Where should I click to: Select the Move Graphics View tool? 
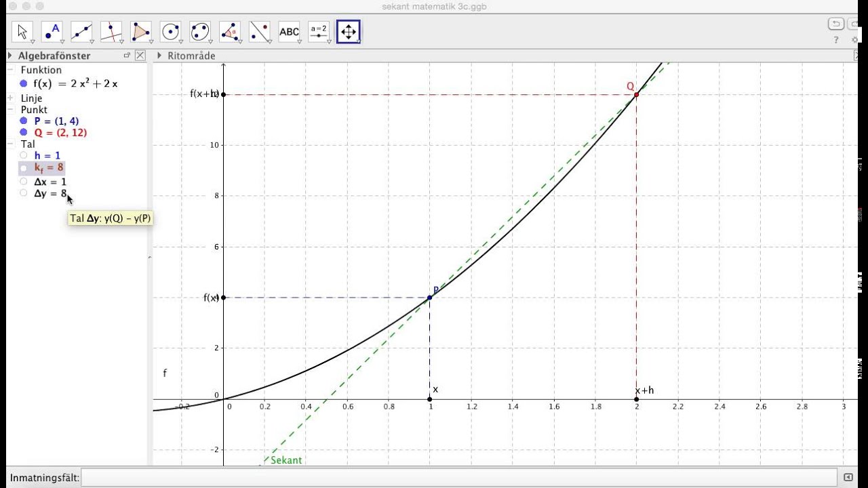click(349, 32)
